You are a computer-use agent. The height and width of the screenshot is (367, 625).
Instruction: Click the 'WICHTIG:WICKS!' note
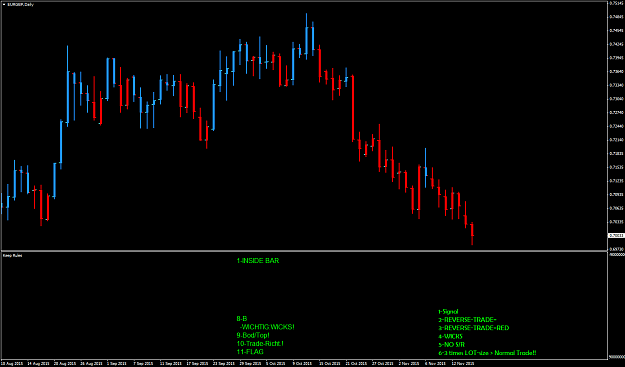coord(267,327)
